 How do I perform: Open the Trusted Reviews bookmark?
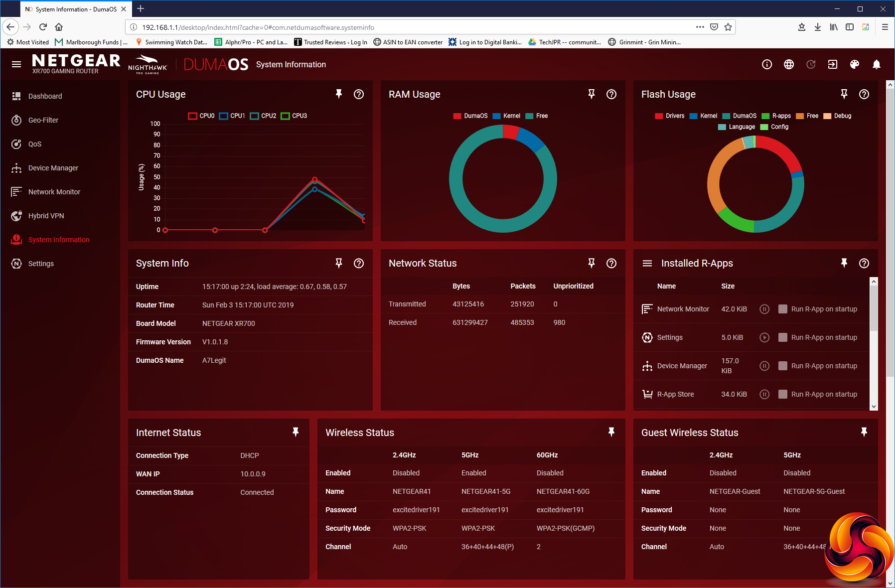[x=330, y=42]
